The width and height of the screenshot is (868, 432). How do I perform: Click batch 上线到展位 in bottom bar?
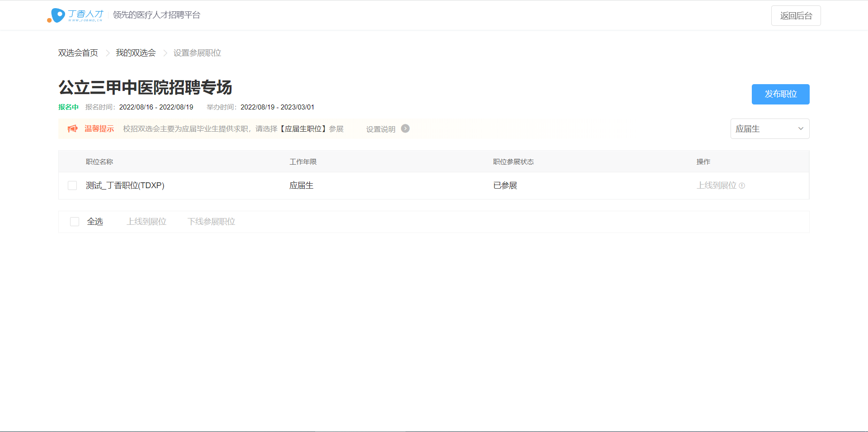[x=146, y=222]
